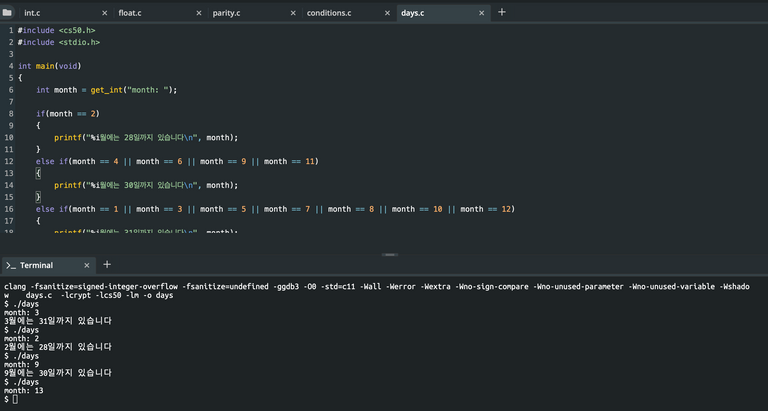
Task: Click terminal output '3월에는 31일까지 있습니다'
Action: (58, 321)
